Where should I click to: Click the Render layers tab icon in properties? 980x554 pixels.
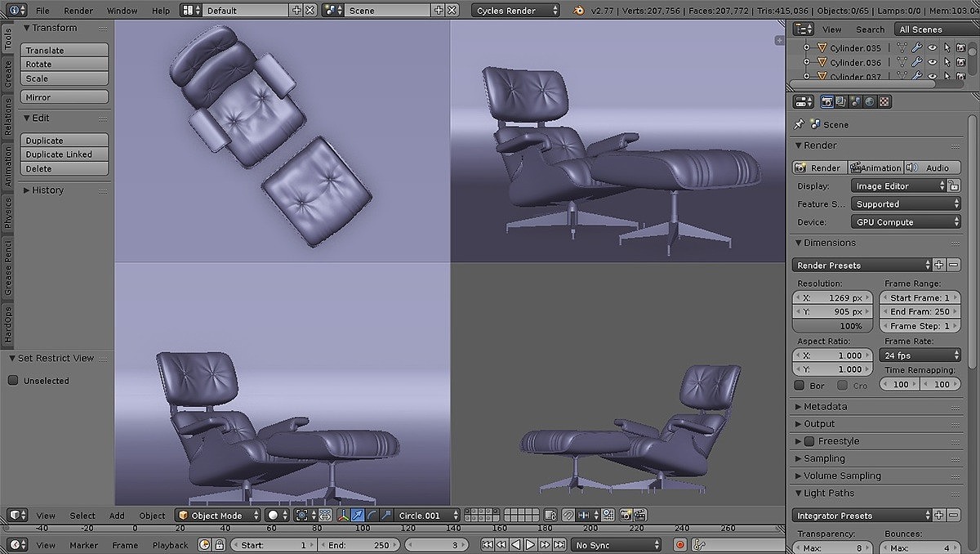[x=840, y=102]
